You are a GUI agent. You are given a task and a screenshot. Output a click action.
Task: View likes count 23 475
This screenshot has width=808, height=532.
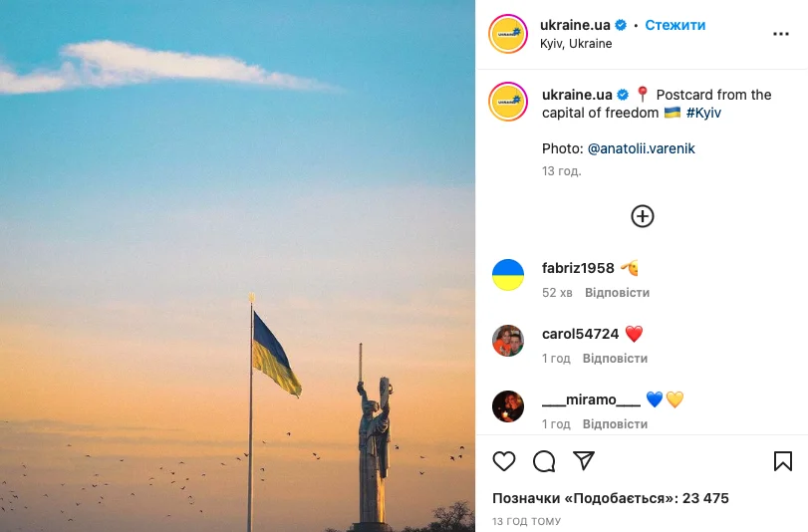click(x=611, y=498)
